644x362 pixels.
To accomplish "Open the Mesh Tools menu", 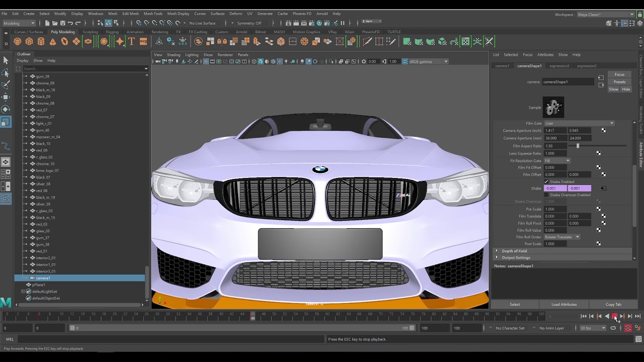I will (x=153, y=14).
